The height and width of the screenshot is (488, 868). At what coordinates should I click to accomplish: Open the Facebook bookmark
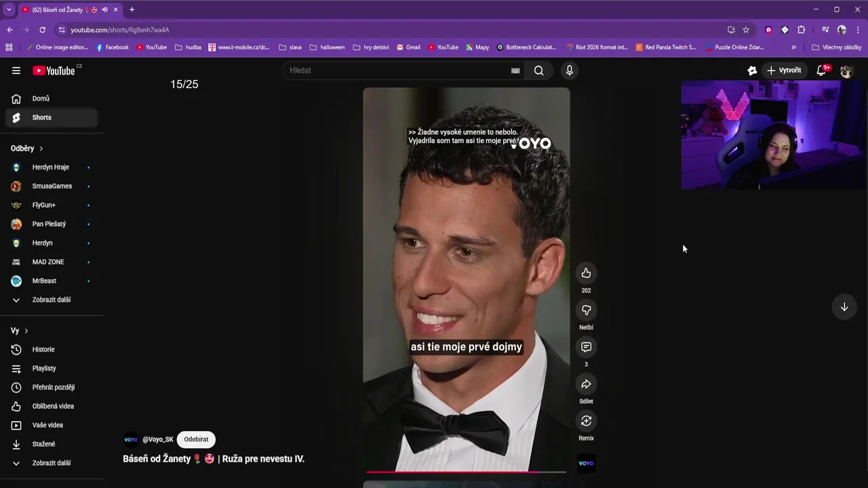(113, 47)
